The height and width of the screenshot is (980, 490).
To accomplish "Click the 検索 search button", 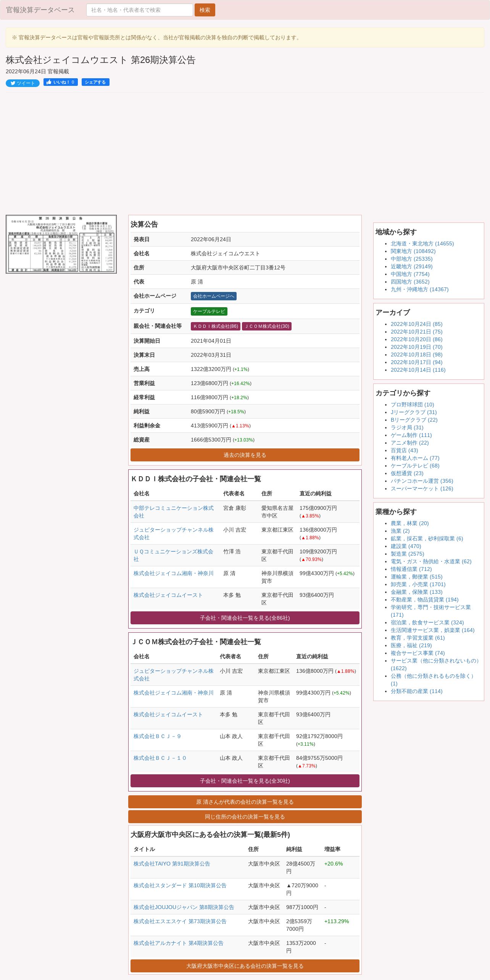I will click(x=205, y=10).
